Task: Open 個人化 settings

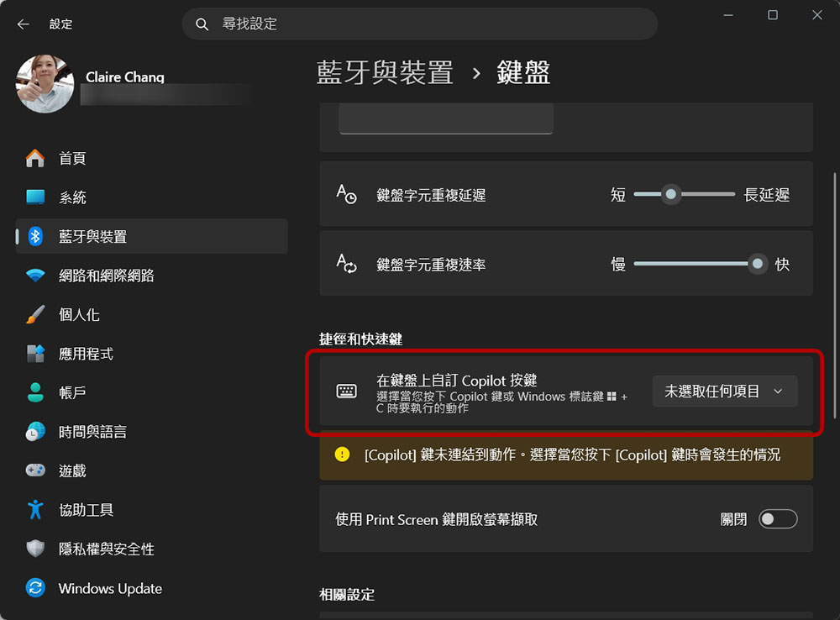Action: (151, 314)
